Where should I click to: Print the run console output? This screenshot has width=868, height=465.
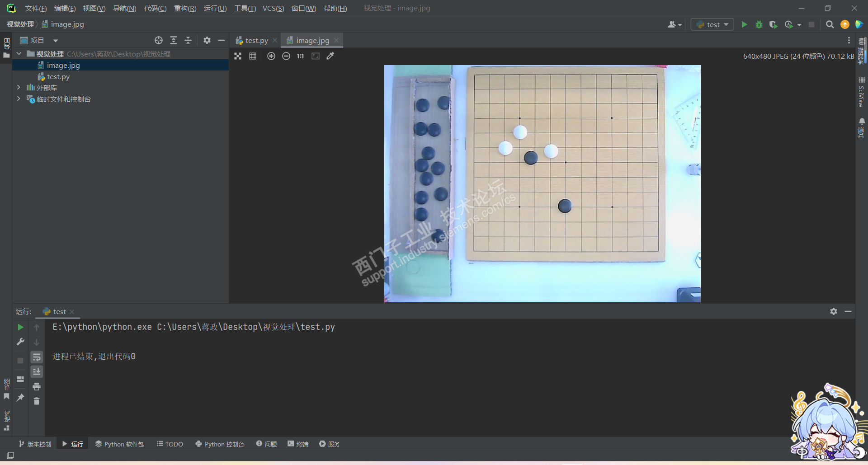(37, 386)
